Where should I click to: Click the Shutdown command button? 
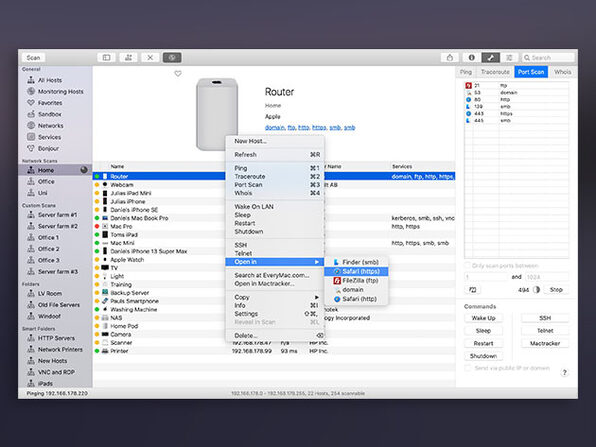pos(483,356)
